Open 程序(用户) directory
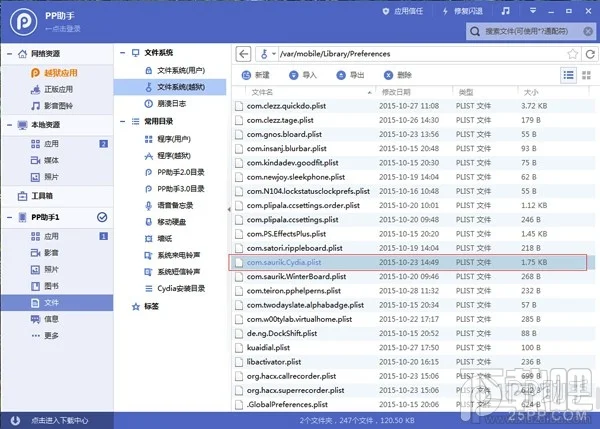Image resolution: width=600 pixels, height=429 pixels. (168, 139)
